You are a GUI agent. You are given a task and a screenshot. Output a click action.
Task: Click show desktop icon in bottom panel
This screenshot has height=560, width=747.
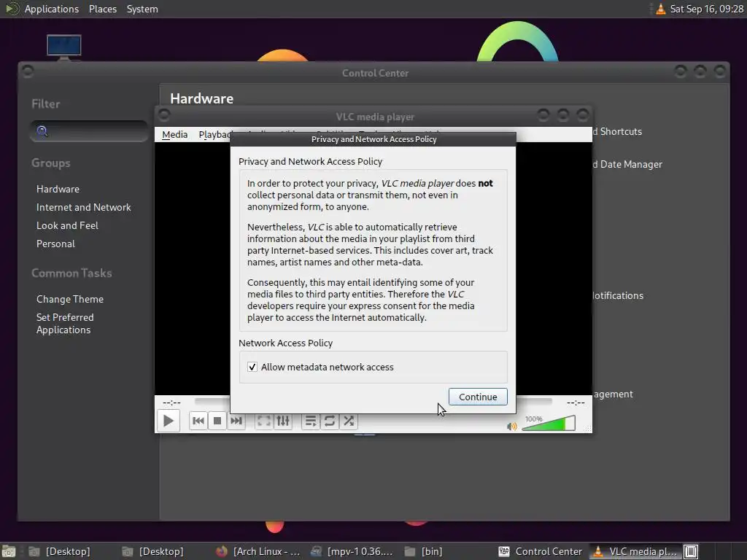tap(9, 551)
